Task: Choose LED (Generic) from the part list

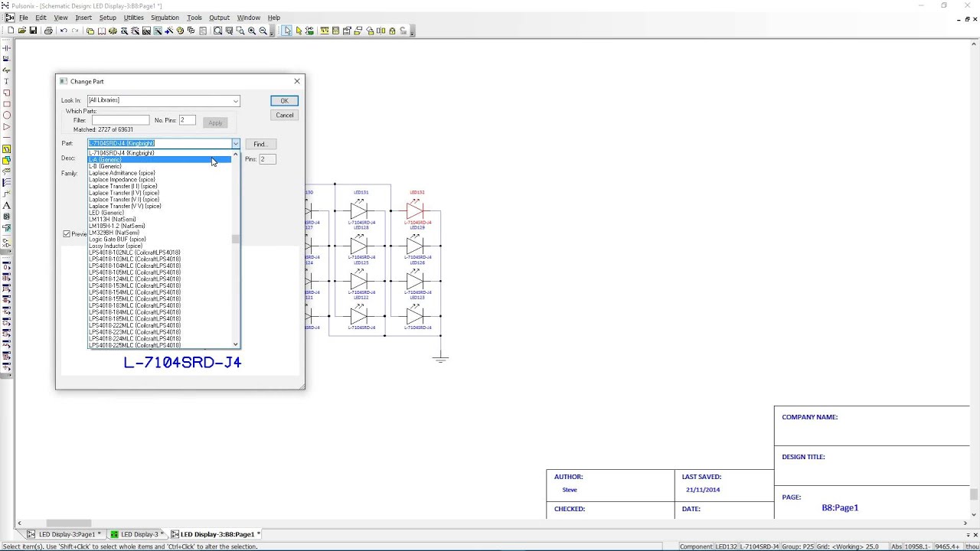Action: pos(106,213)
